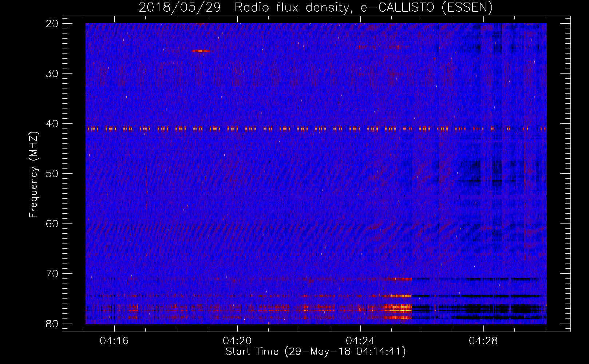Click the 04:16 time tick label
Image resolution: width=589 pixels, height=364 pixels.
click(x=114, y=341)
